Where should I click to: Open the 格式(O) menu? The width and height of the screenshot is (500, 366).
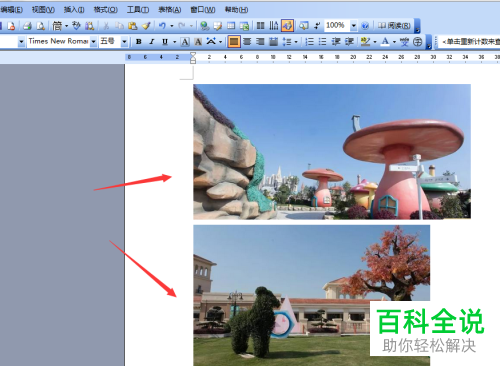(106, 10)
